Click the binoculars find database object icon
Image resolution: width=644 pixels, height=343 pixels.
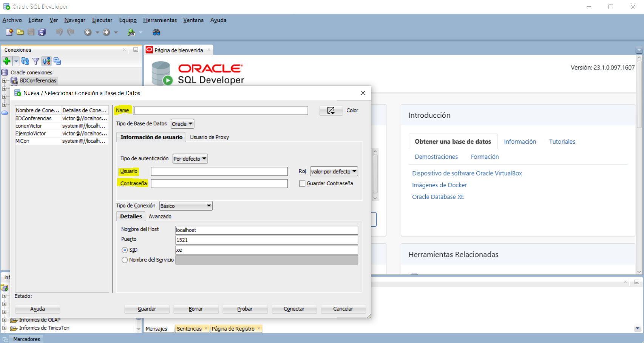[x=156, y=32]
